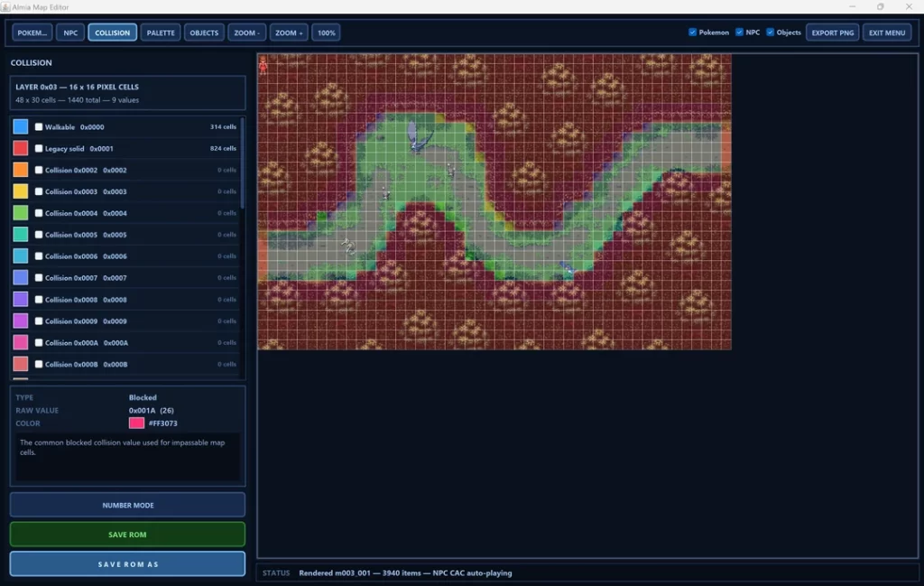Click the yellow Collision 0x0003 swatch
Screen dimensions: 924x586
pos(21,191)
